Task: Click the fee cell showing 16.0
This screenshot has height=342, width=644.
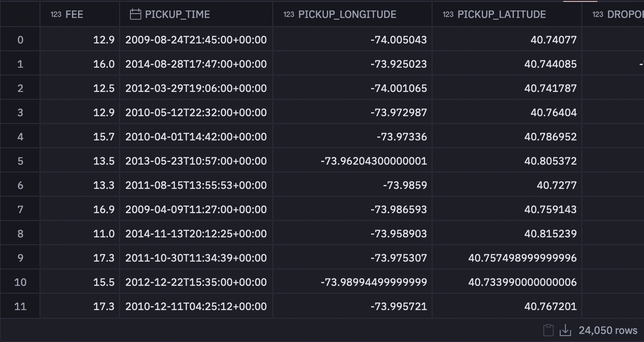Action: tap(104, 64)
